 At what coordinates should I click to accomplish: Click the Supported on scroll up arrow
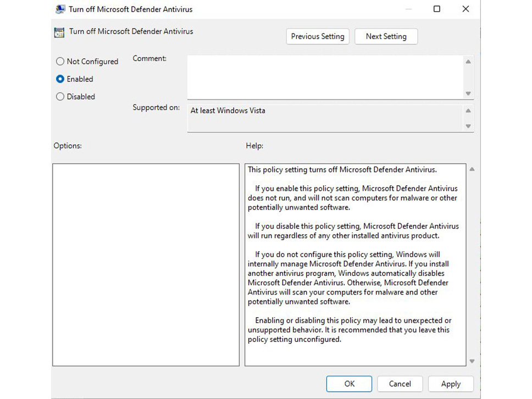pyautogui.click(x=468, y=110)
